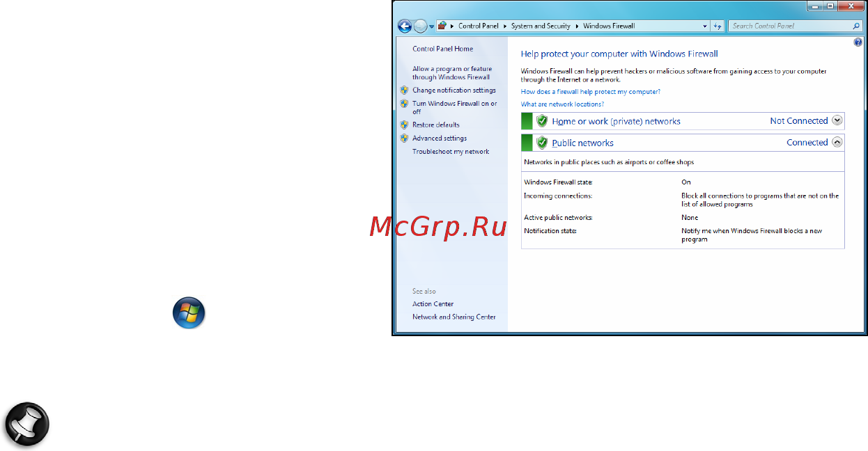Screen dimensions: 868x451
Task: Open Allow a program or feature through Windows Firewall
Action: point(452,73)
